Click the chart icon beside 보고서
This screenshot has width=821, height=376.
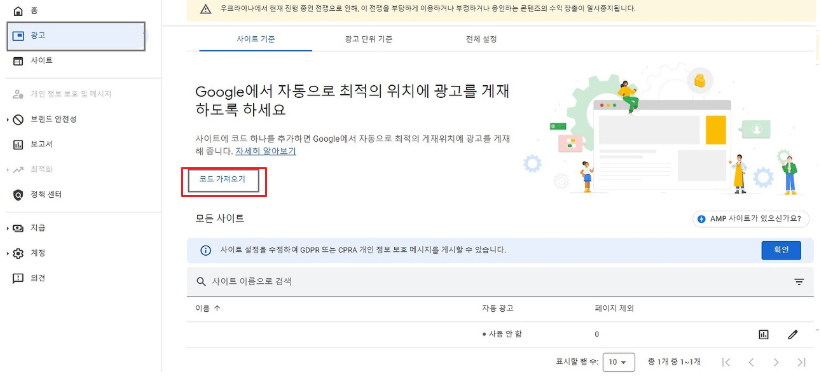18,145
